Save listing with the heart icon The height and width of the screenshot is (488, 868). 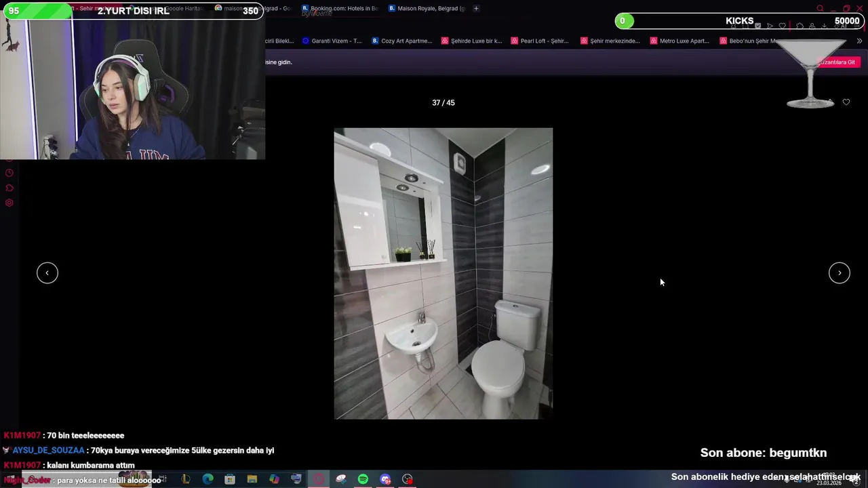[x=846, y=102]
